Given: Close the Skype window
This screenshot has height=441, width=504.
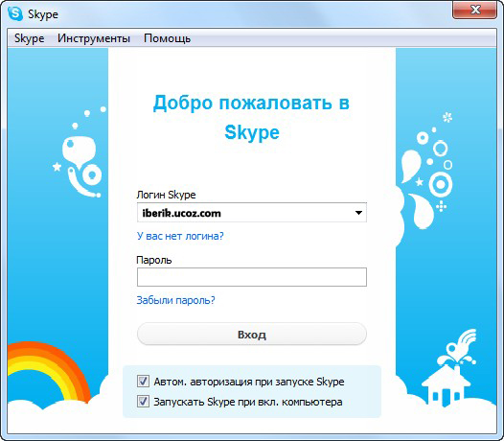Looking at the screenshot, I should coord(474,10).
